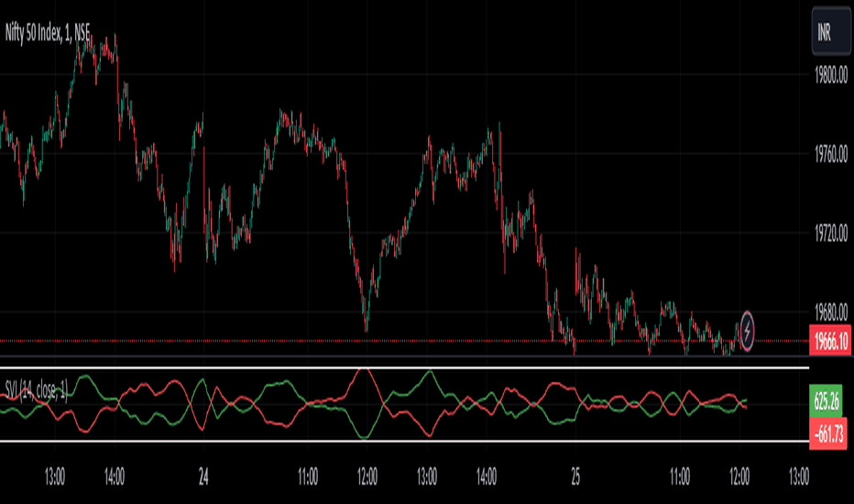This screenshot has height=504, width=854.
Task: Click the 19680.00 price axis level
Action: 830,312
